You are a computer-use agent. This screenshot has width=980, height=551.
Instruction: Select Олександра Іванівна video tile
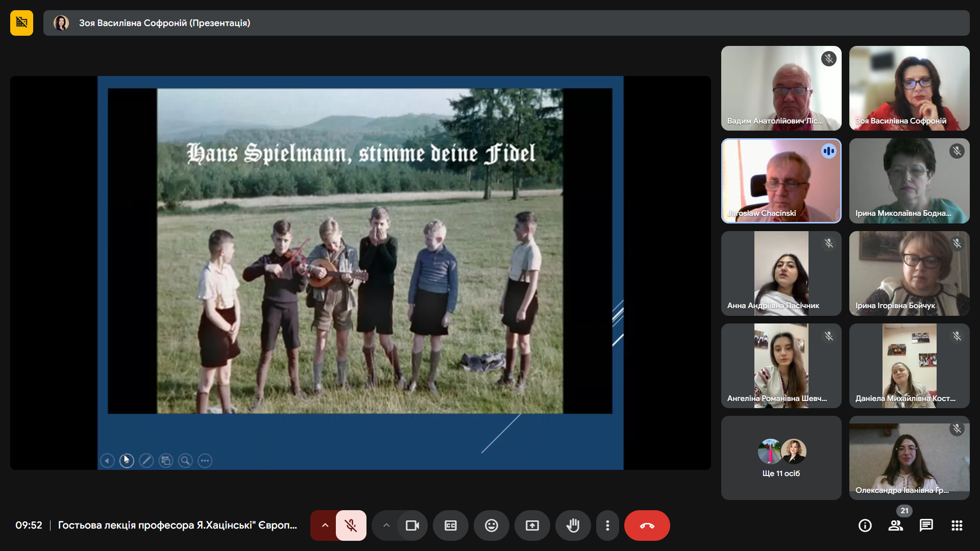(x=910, y=458)
